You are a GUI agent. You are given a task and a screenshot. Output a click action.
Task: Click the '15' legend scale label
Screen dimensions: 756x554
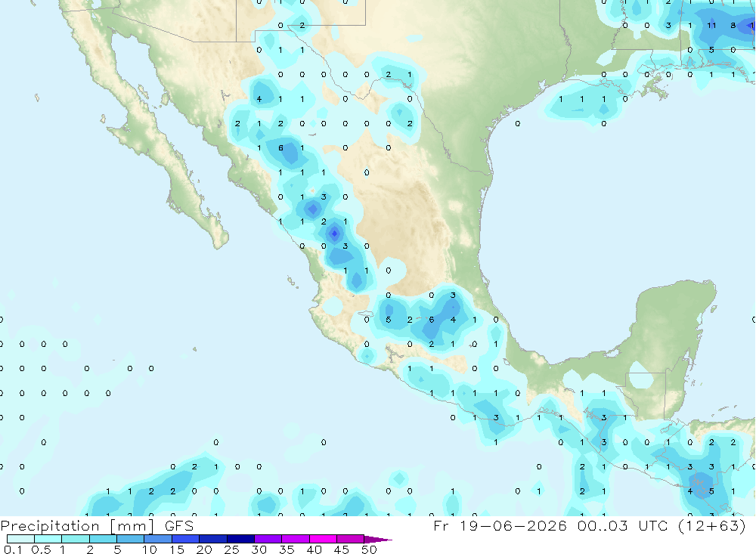(x=177, y=549)
